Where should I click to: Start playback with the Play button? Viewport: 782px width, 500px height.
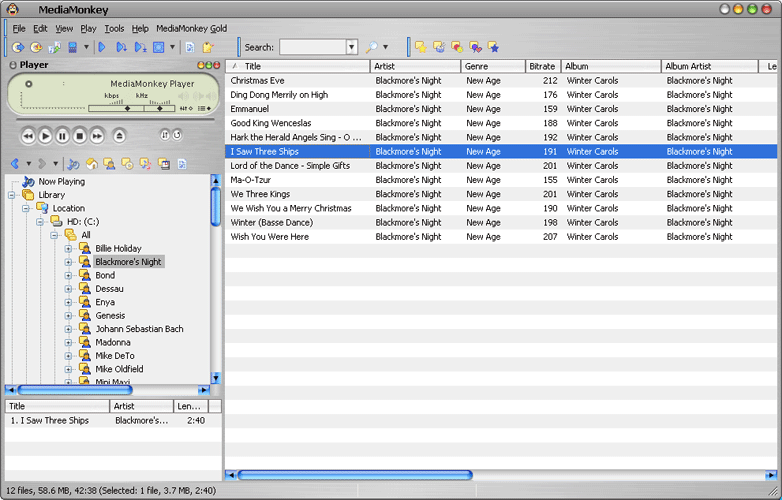45,136
